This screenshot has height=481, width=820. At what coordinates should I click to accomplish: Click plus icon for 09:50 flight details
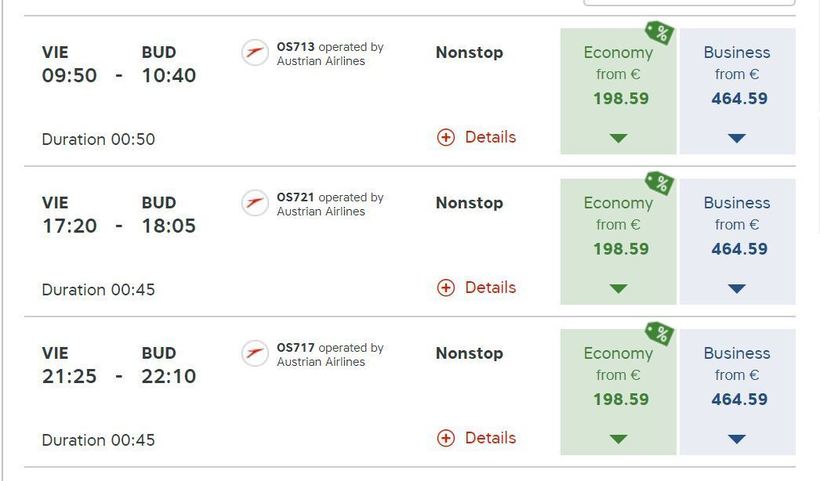[x=446, y=138]
